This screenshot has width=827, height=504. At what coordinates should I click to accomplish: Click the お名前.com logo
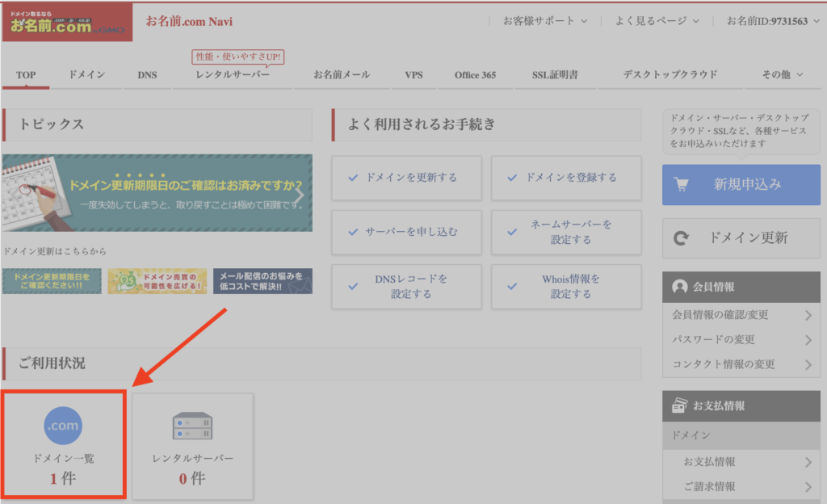click(x=67, y=22)
